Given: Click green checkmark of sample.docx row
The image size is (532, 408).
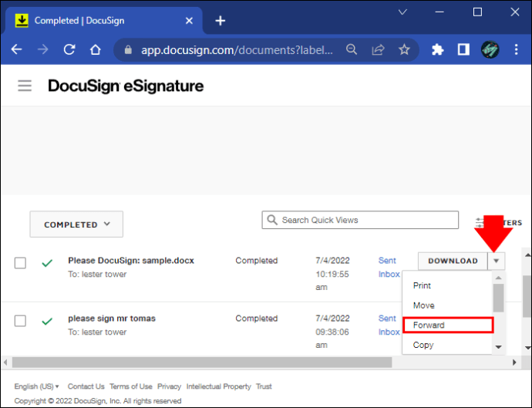Looking at the screenshot, I should (x=47, y=263).
